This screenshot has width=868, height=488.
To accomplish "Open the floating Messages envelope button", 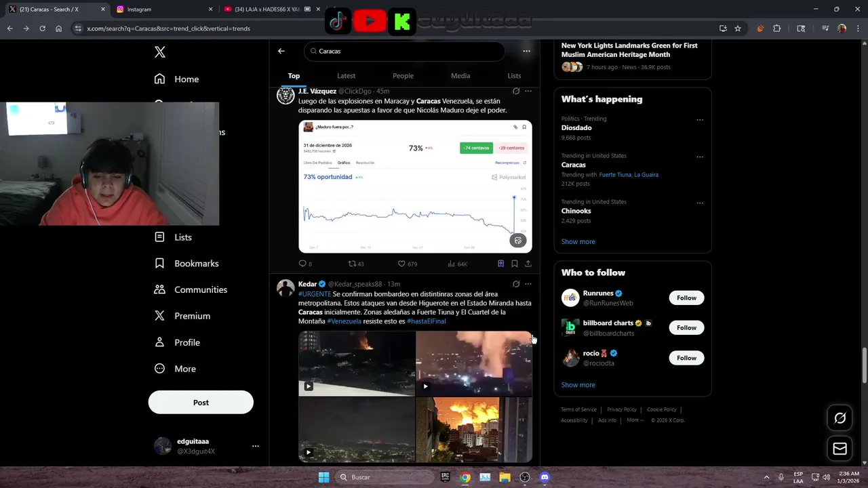I will (x=840, y=449).
